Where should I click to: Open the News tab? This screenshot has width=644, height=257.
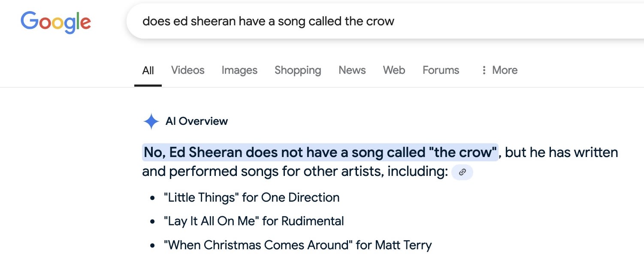pyautogui.click(x=352, y=70)
